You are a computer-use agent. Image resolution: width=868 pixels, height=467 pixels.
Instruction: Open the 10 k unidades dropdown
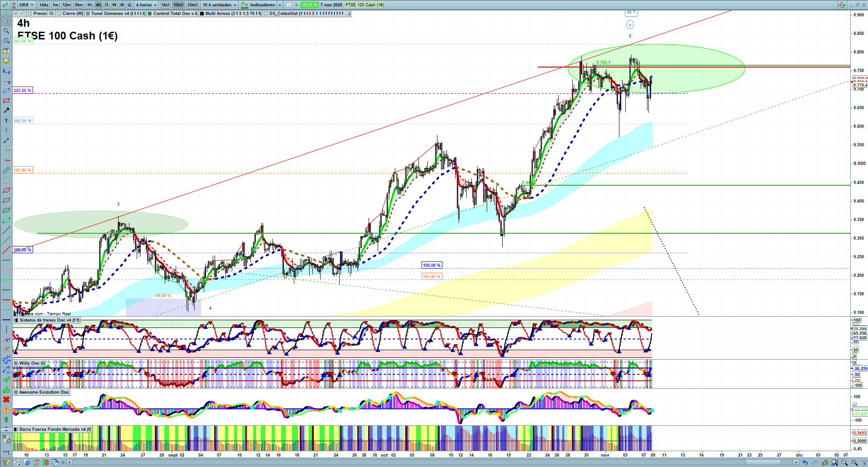[220, 5]
